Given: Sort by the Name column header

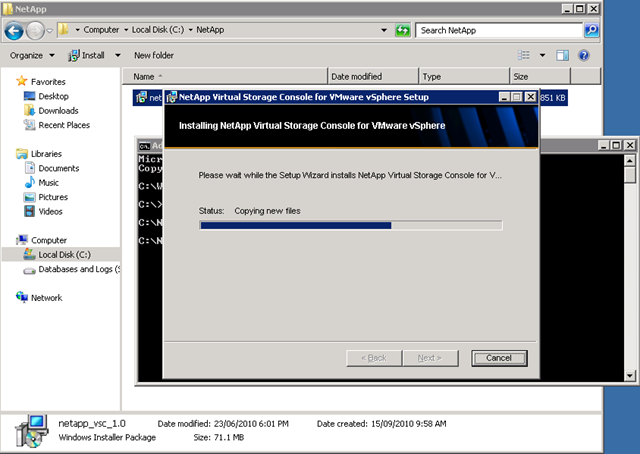Looking at the screenshot, I should pos(225,76).
